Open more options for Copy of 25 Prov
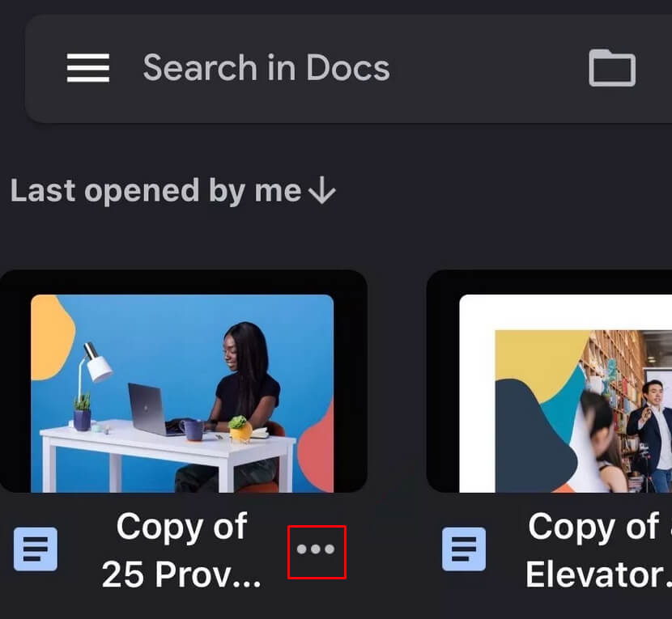The image size is (672, 619). click(317, 549)
